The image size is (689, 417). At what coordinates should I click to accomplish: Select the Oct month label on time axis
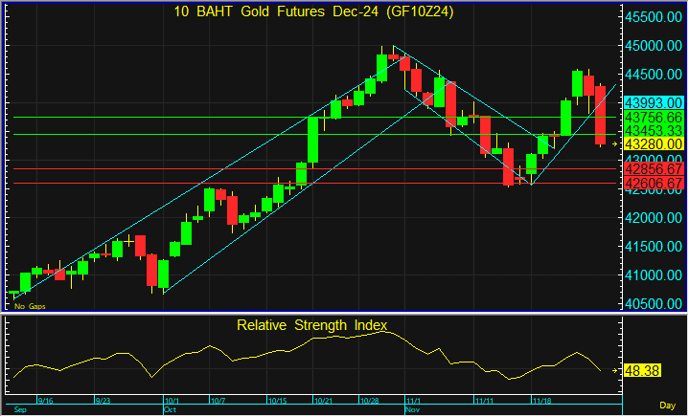click(169, 409)
